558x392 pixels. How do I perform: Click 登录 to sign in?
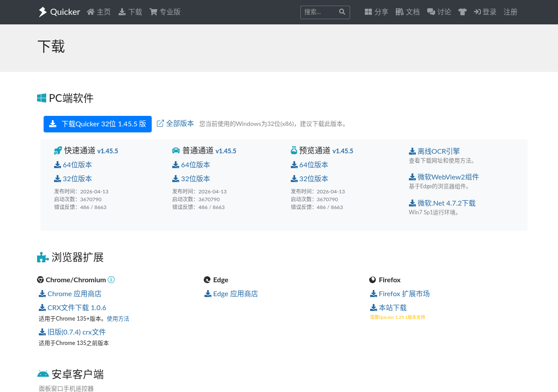[x=485, y=12]
